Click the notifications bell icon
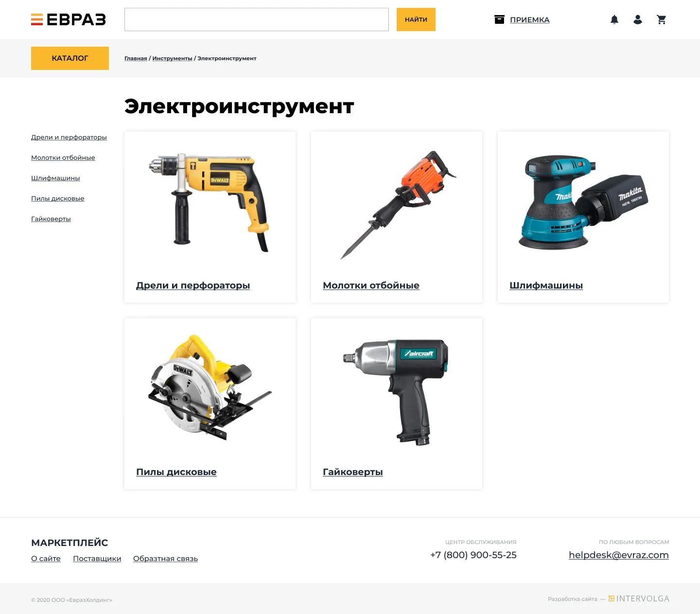This screenshot has width=700, height=614. tap(614, 19)
